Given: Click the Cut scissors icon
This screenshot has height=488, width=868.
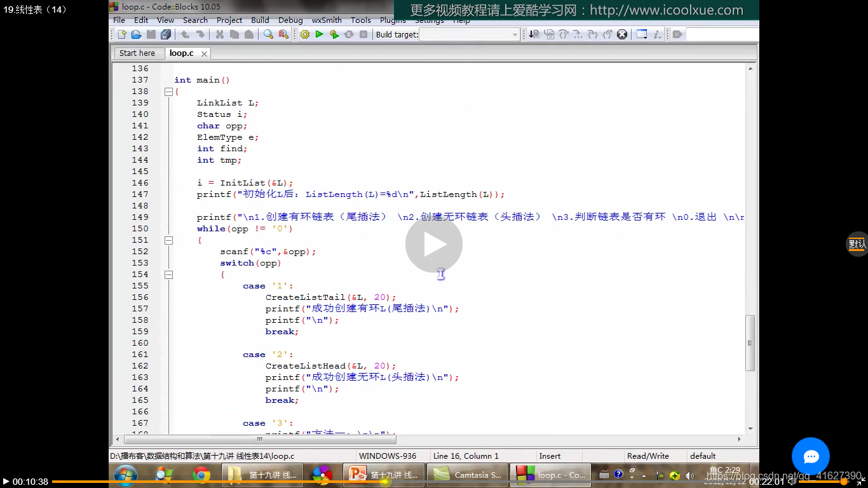Looking at the screenshot, I should coord(219,34).
